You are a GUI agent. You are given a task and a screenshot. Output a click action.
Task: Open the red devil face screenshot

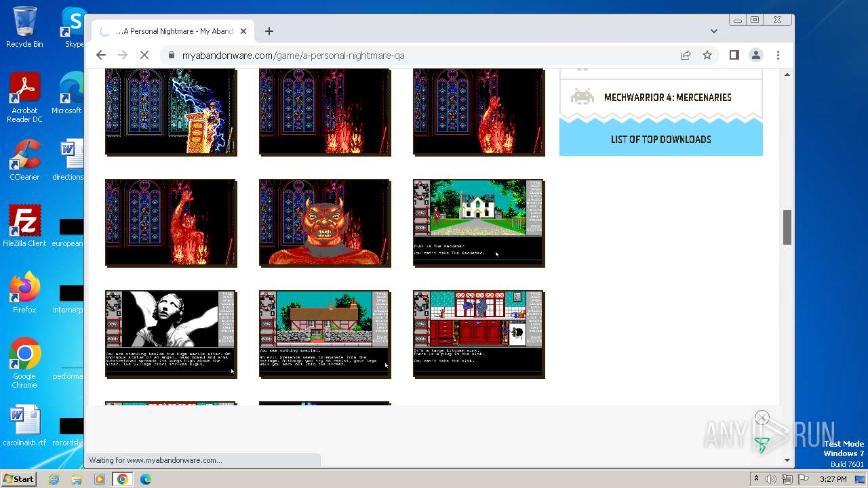coord(325,223)
